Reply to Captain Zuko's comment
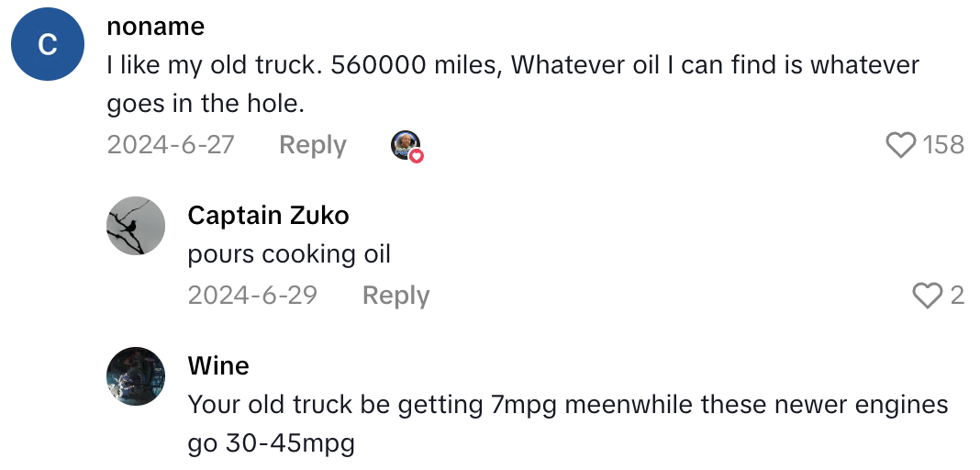The width and height of the screenshot is (980, 470). click(395, 296)
